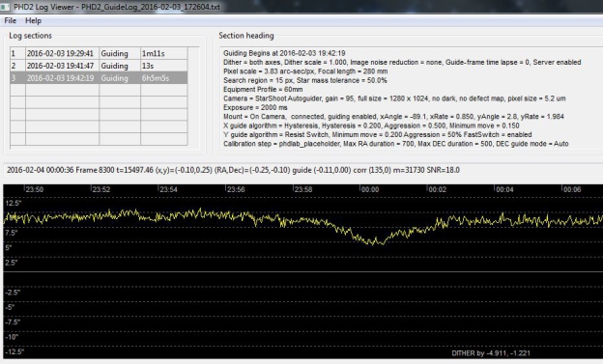The height and width of the screenshot is (364, 603).
Task: Select log section 2 lasting 13s
Action: pyautogui.click(x=99, y=66)
